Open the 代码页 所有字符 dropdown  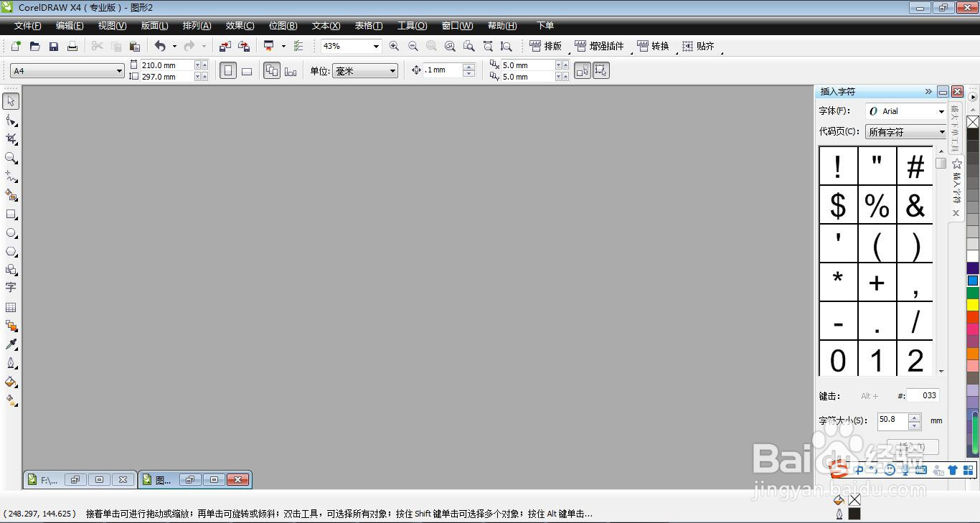point(941,132)
